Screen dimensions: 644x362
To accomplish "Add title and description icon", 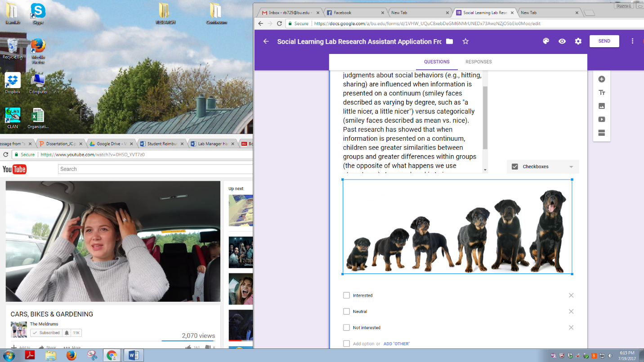I will click(602, 93).
